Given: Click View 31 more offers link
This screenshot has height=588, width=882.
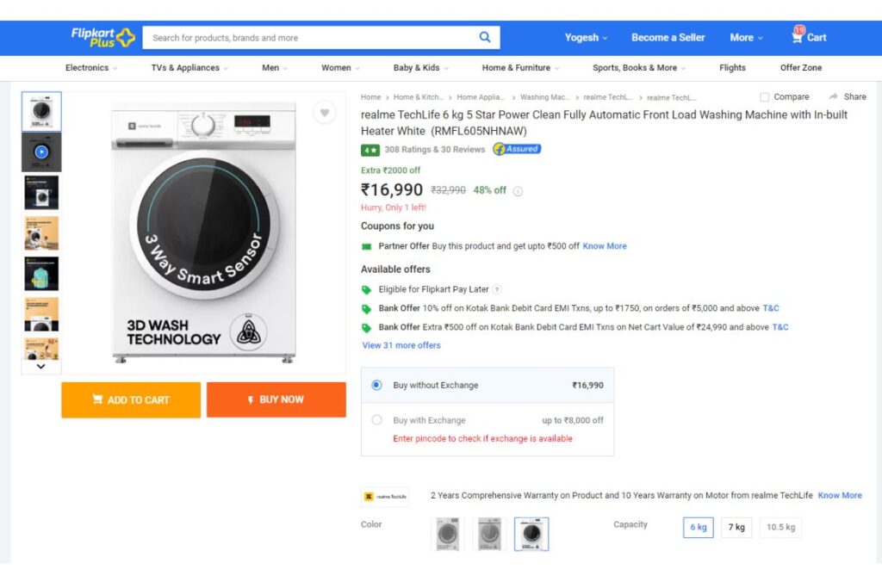Looking at the screenshot, I should click(401, 346).
